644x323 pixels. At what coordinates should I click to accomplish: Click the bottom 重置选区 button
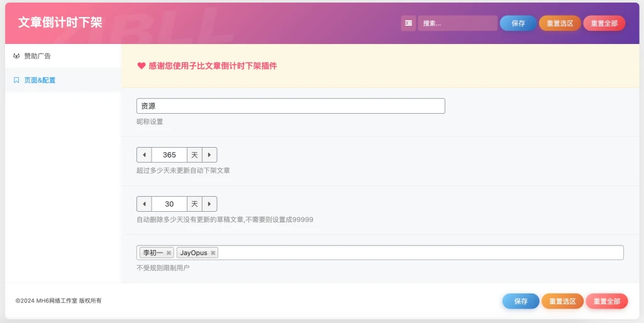pyautogui.click(x=562, y=301)
